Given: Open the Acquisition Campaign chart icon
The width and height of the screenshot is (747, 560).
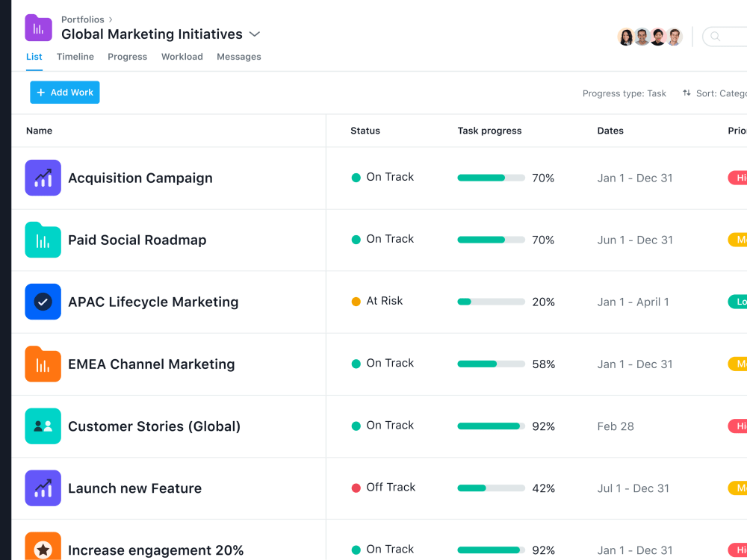Looking at the screenshot, I should 43,178.
